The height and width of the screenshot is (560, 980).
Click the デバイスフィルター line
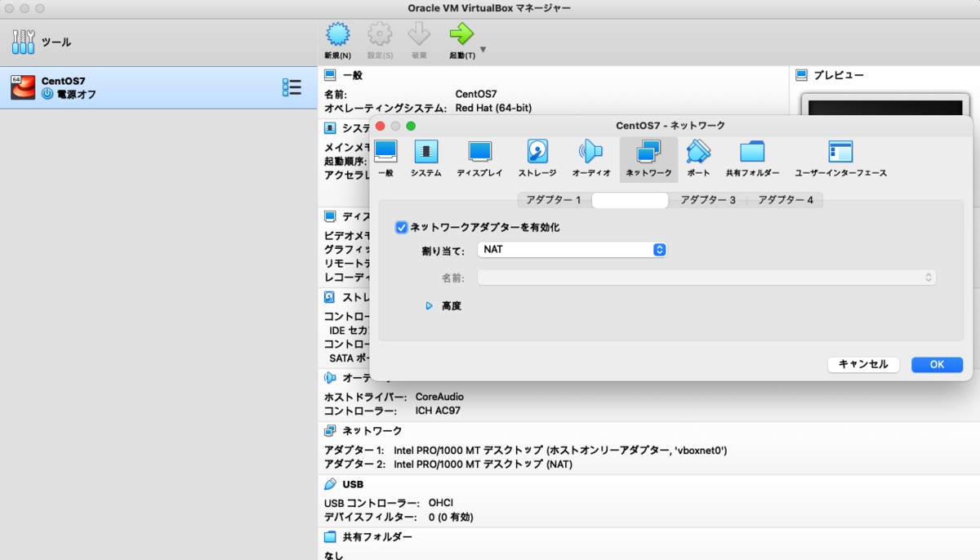[399, 517]
